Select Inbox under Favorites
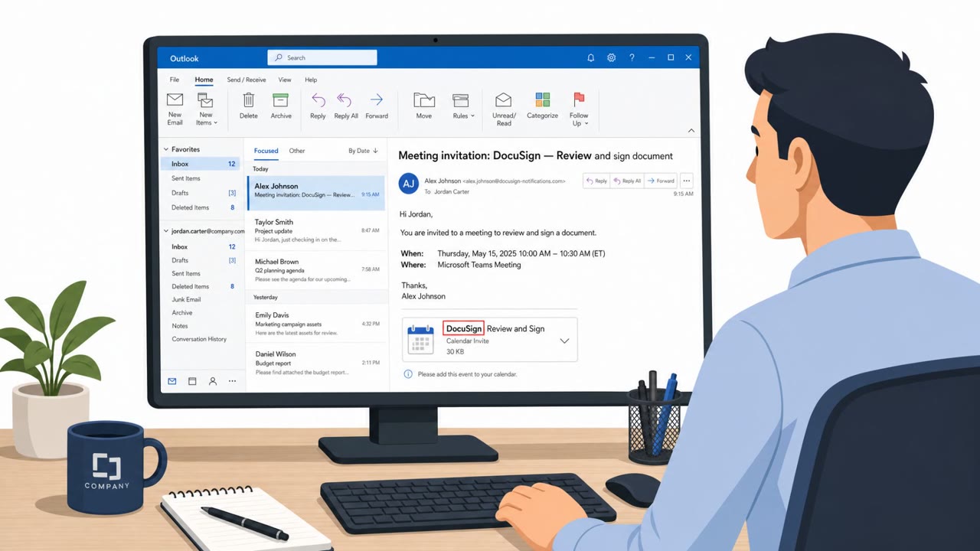The image size is (980, 551). tap(200, 164)
